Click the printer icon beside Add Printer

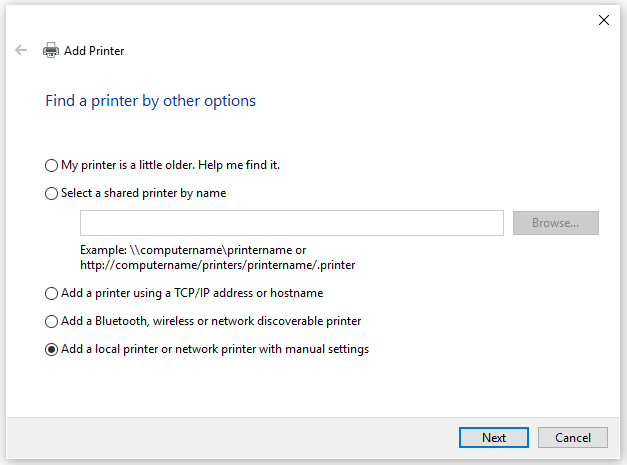pos(51,50)
